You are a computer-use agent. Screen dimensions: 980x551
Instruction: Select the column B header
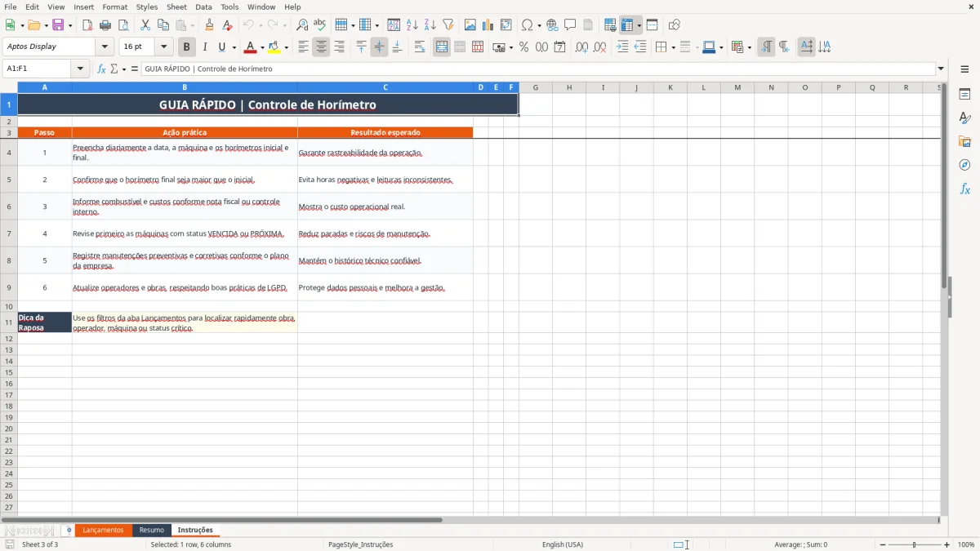pyautogui.click(x=185, y=87)
